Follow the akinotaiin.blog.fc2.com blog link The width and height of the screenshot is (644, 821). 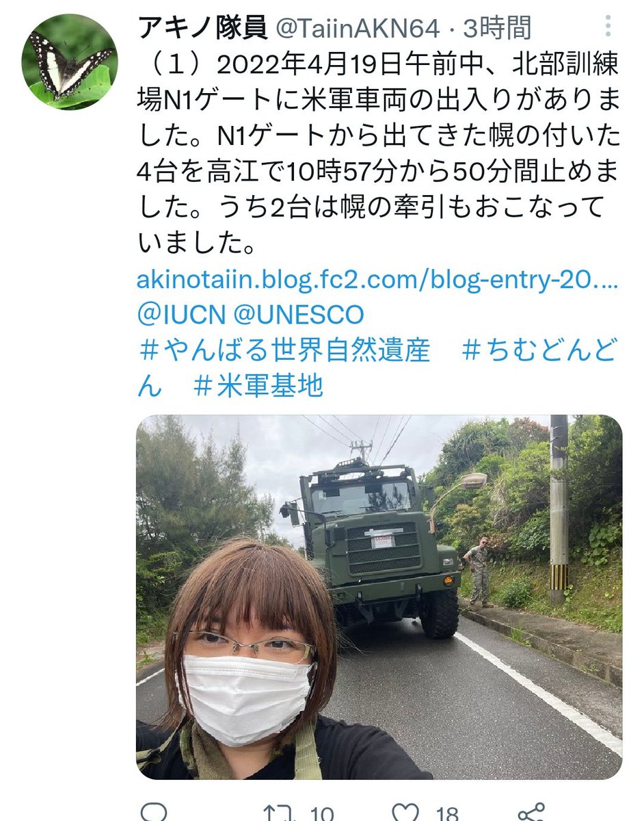376,281
